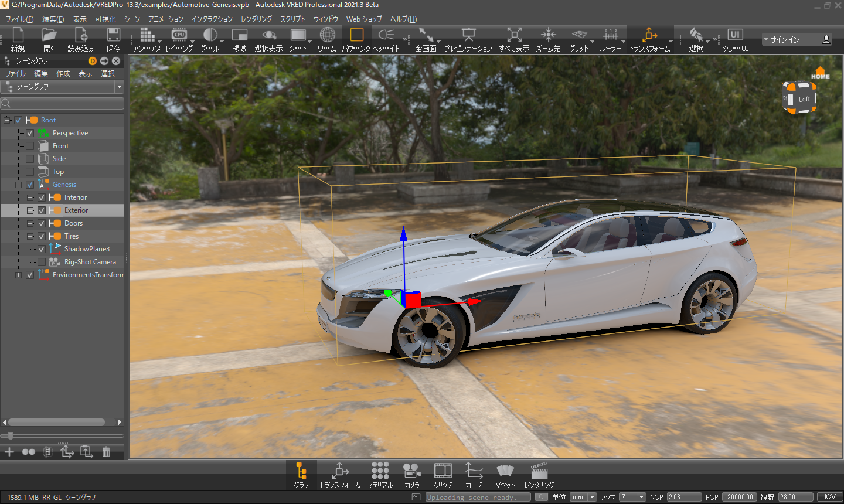844x504 pixels.
Task: Enable the Rig-Shot Camera checkbox
Action: click(42, 262)
